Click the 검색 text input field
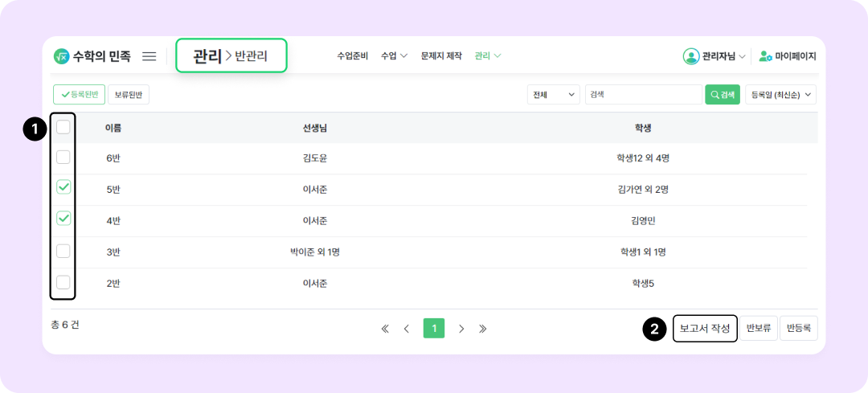Viewport: 868px width, 393px height. click(x=643, y=95)
